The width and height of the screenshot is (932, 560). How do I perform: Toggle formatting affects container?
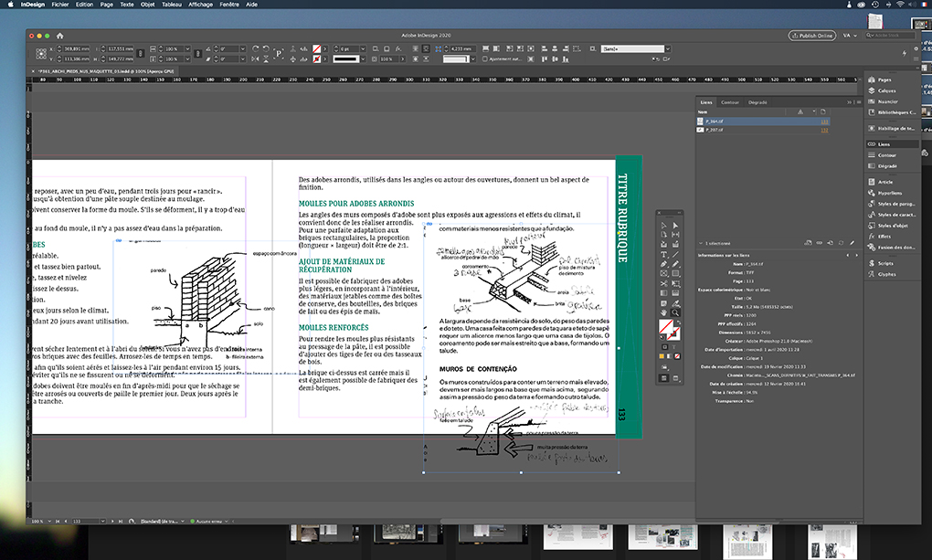click(x=664, y=346)
